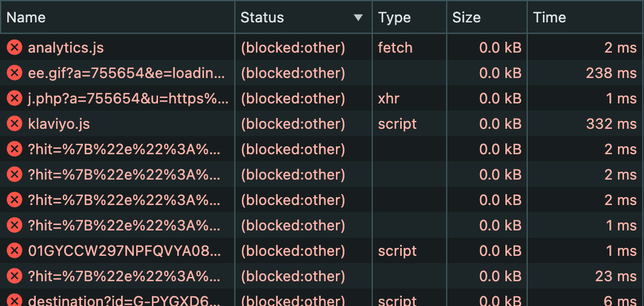Sort requests by the Size column header
The width and height of the screenshot is (644, 306).
point(466,17)
